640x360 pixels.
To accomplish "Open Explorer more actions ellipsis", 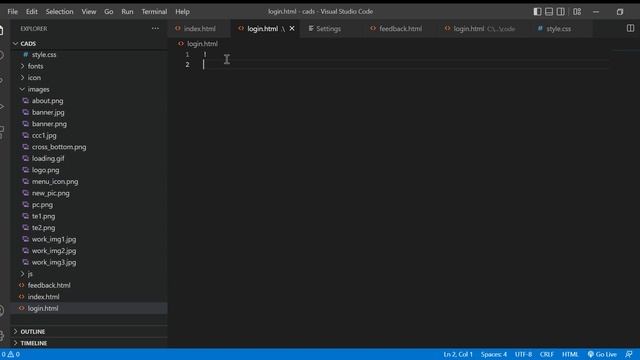I will (x=155, y=29).
